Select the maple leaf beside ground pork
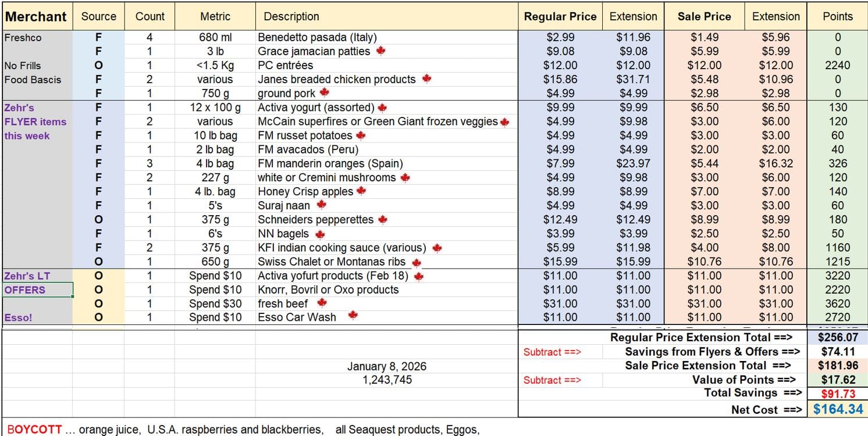The height and width of the screenshot is (436, 868). 325,92
